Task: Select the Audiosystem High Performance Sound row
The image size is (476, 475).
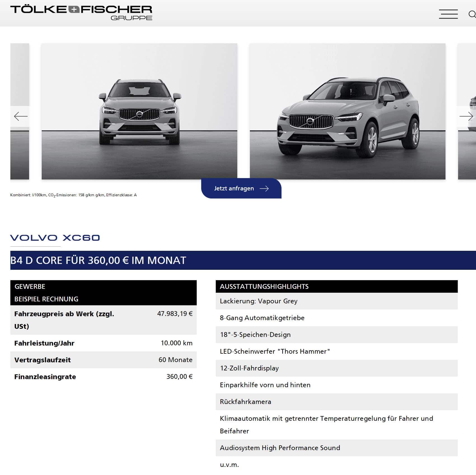Action: [337, 448]
